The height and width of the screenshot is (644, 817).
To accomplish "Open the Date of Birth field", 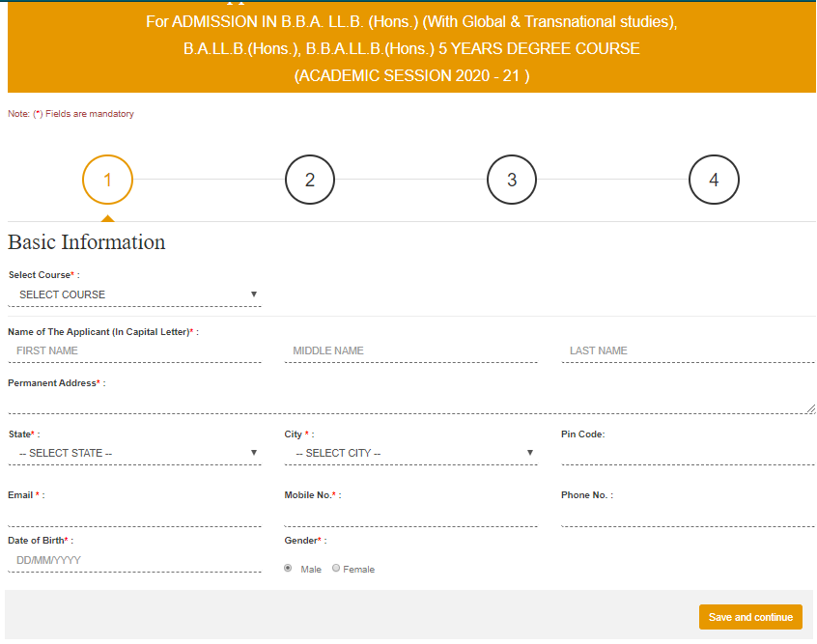I will [x=135, y=560].
